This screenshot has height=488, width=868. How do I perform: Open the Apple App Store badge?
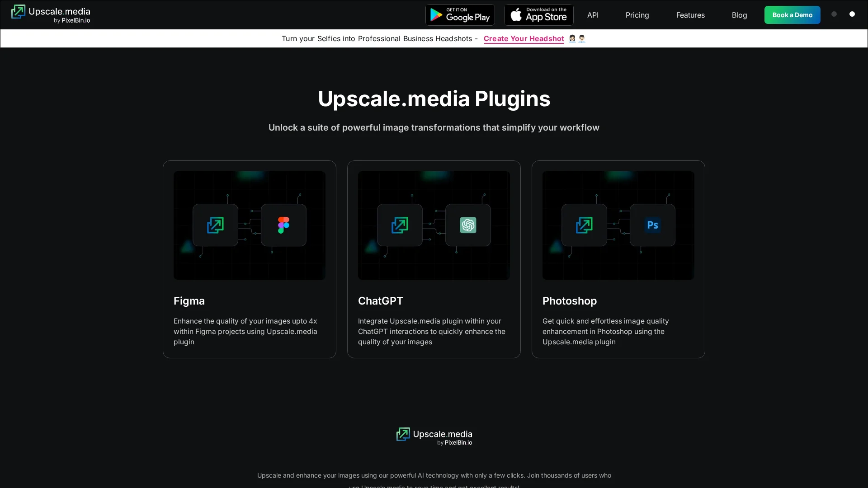[538, 15]
